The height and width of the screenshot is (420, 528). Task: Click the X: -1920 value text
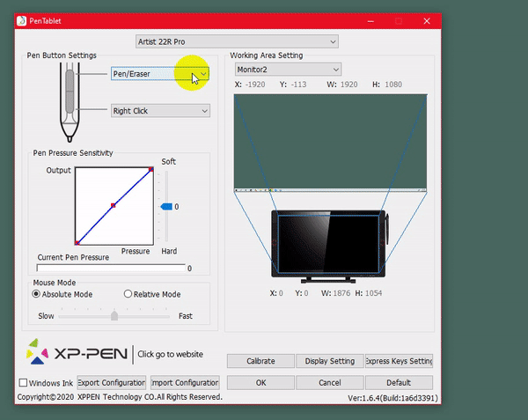(x=250, y=85)
